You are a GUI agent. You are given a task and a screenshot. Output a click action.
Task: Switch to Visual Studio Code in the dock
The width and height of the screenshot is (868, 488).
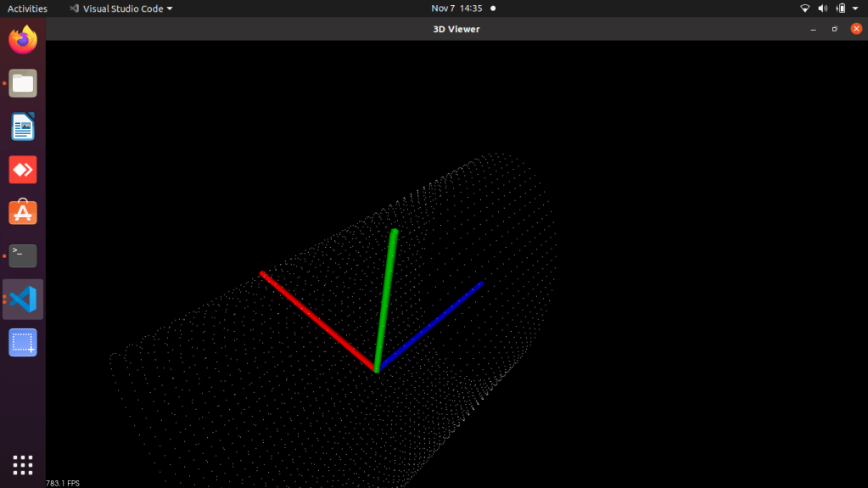(x=23, y=299)
